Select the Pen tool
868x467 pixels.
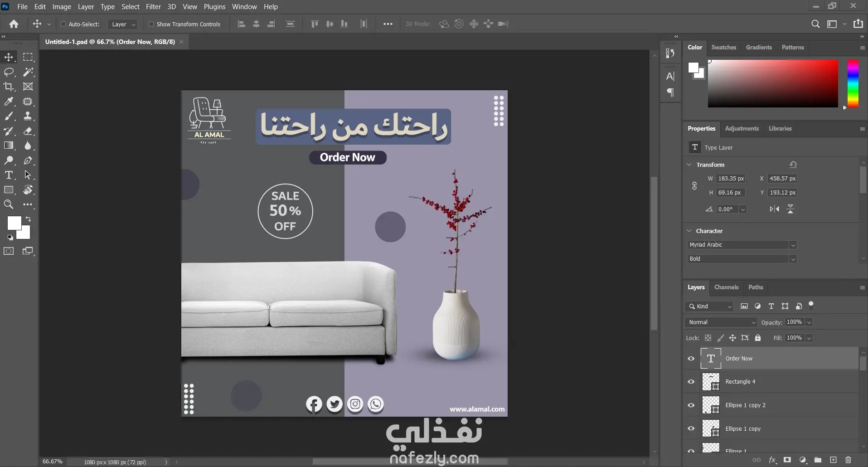28,161
